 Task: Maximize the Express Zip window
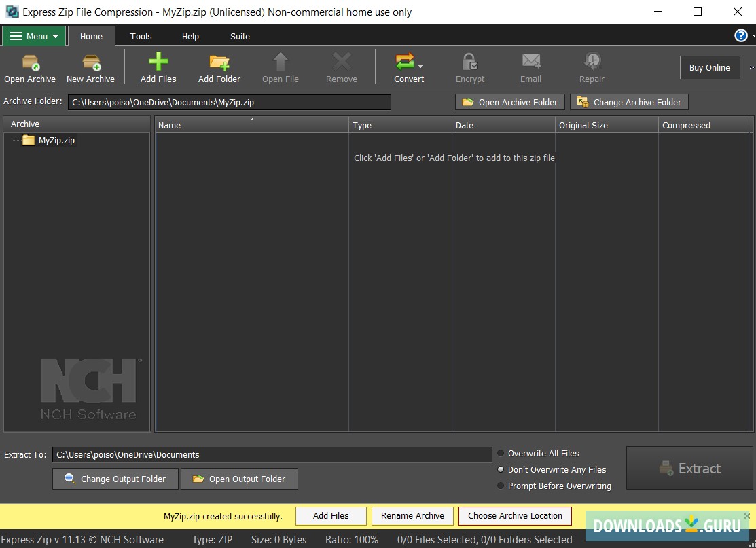click(x=697, y=12)
